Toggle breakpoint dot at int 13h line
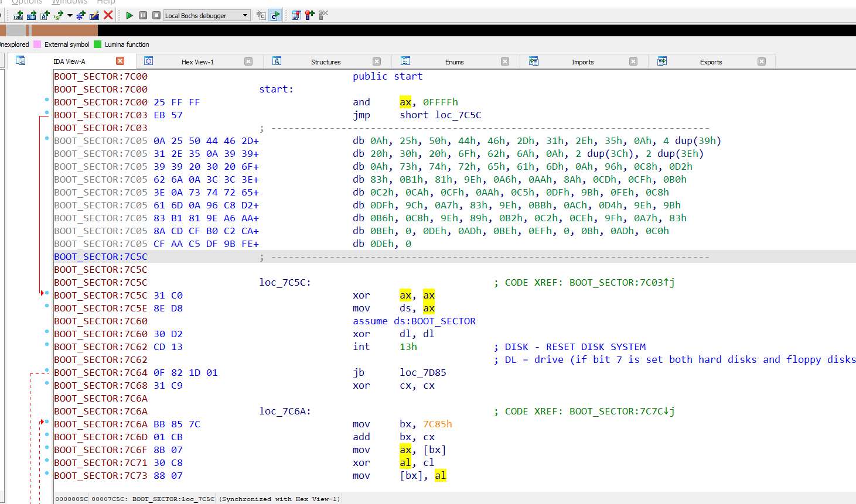 [47, 344]
